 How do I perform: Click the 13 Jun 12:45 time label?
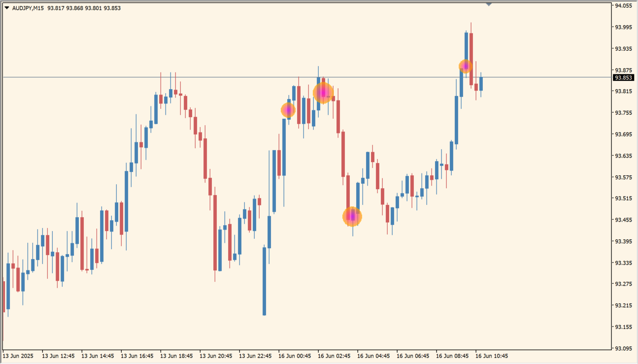click(58, 356)
